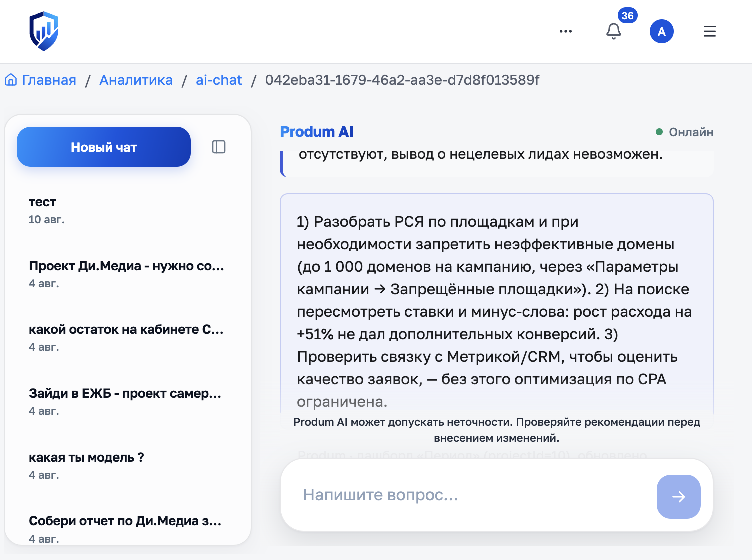This screenshot has width=752, height=560.
Task: Open chat Проект Ди.Медиа - нужно со…
Action: click(127, 274)
